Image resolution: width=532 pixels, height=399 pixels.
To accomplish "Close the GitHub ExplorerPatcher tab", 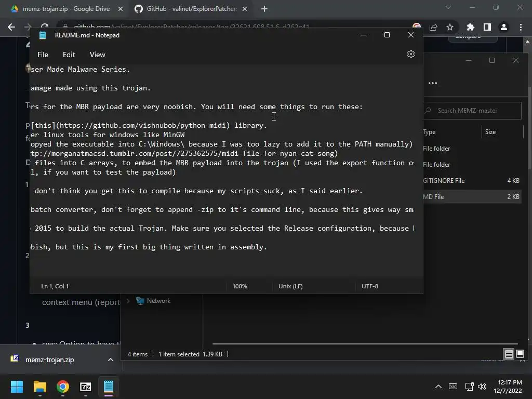I will click(x=245, y=9).
